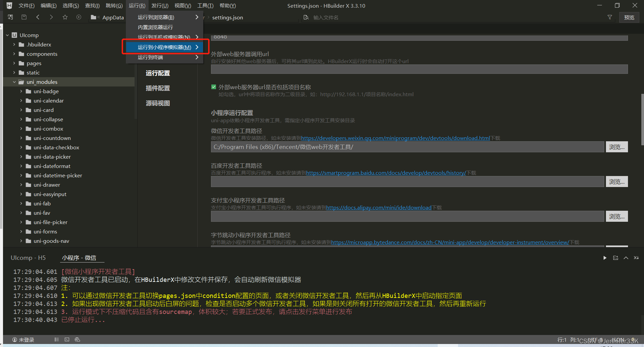Expand the uni-data-picker folder
Image resolution: width=644 pixels, height=347 pixels.
point(21,157)
